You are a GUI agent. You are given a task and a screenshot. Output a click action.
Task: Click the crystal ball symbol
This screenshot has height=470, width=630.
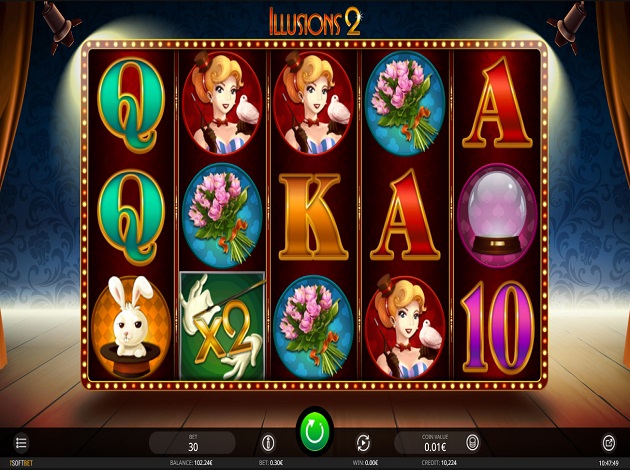coord(497,214)
